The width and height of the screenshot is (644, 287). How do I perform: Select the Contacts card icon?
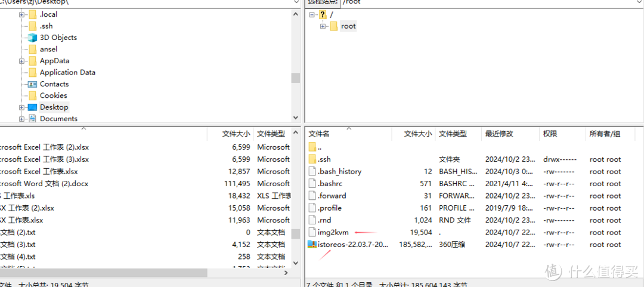point(32,84)
